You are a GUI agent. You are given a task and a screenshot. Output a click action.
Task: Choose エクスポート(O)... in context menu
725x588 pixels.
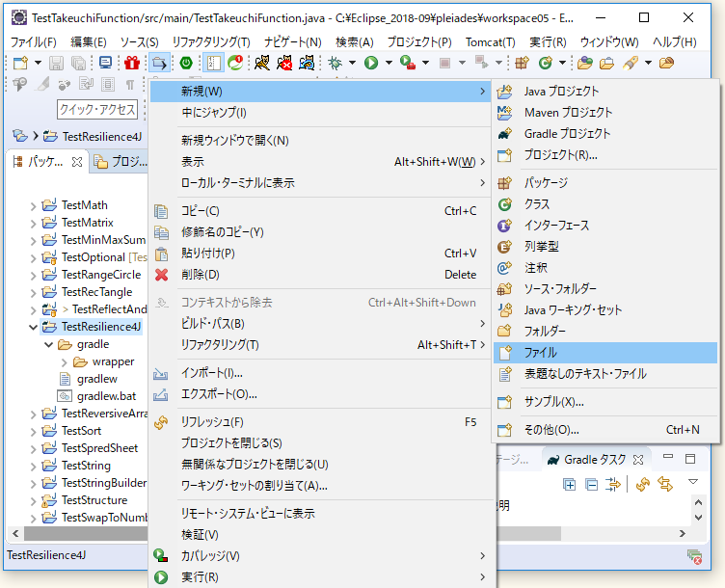pyautogui.click(x=321, y=394)
